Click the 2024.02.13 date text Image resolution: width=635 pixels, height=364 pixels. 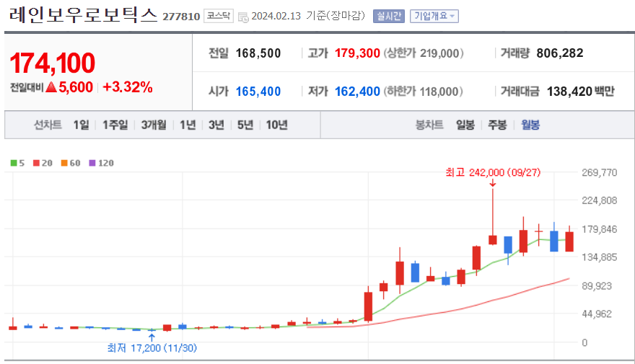[276, 16]
